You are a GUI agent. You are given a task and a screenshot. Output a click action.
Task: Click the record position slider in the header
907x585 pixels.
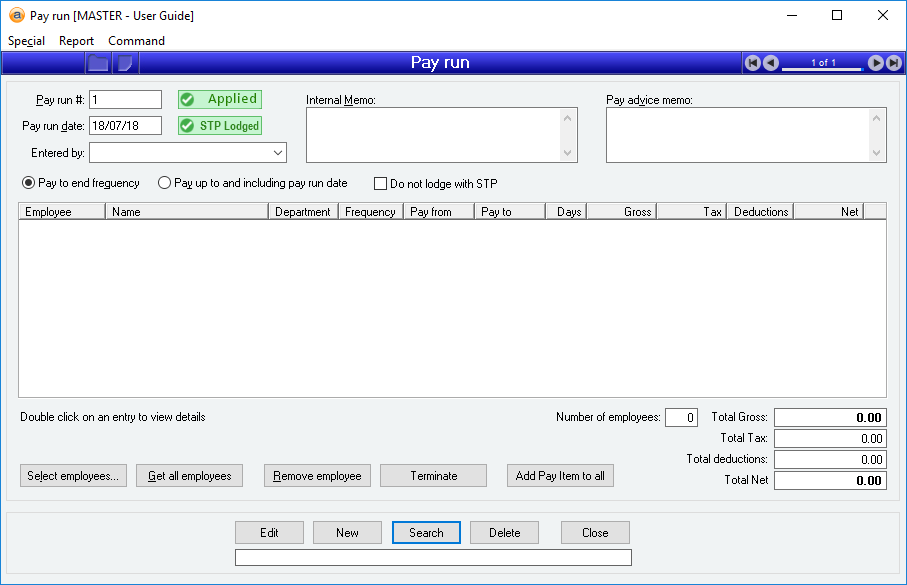(822, 68)
